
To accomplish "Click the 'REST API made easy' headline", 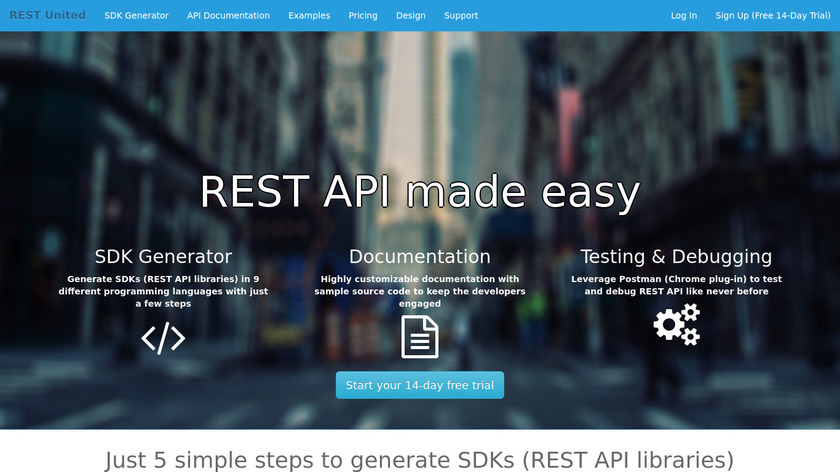I will click(419, 192).
